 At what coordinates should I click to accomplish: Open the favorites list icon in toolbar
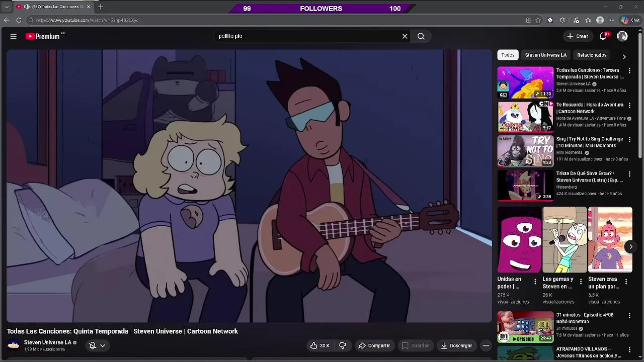tap(588, 20)
